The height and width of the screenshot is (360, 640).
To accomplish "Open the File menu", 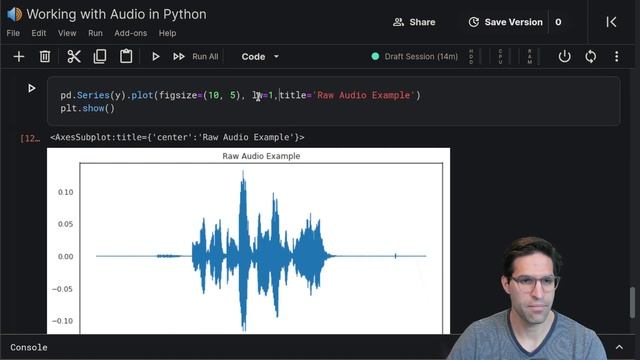I will 13,33.
